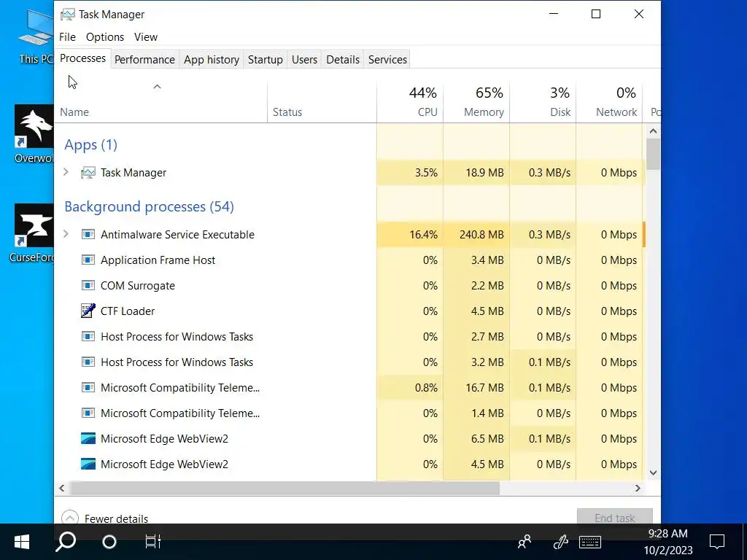Click the vertical scrollbar down arrow
Viewport: 747px width, 560px height.
(x=653, y=472)
